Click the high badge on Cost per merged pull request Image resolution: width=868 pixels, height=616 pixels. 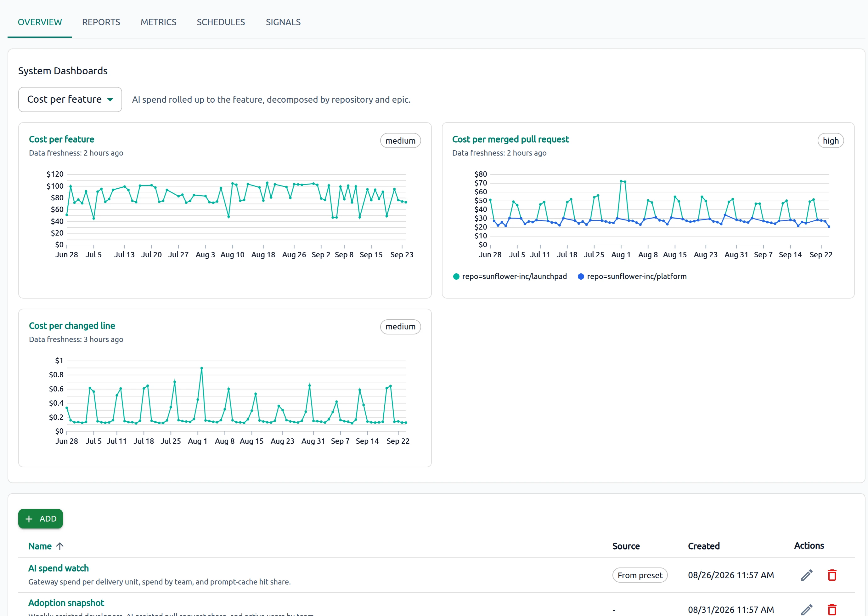pyautogui.click(x=831, y=141)
